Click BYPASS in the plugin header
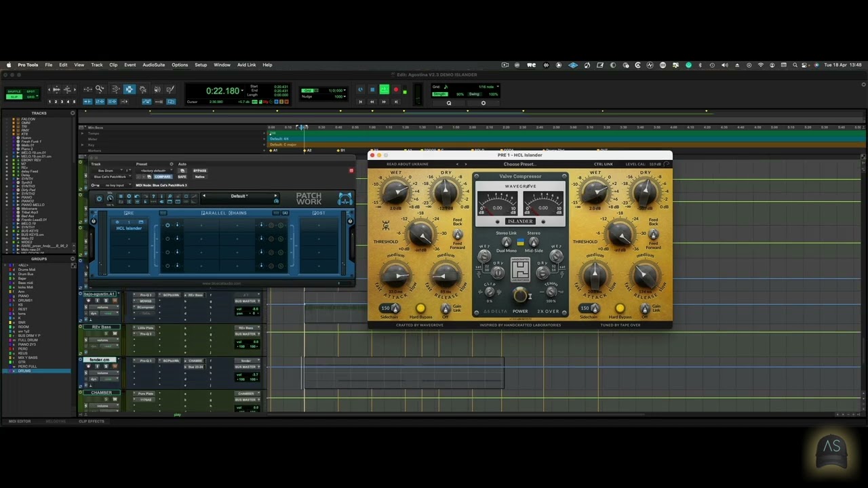Image resolution: width=868 pixels, height=488 pixels. click(x=200, y=171)
